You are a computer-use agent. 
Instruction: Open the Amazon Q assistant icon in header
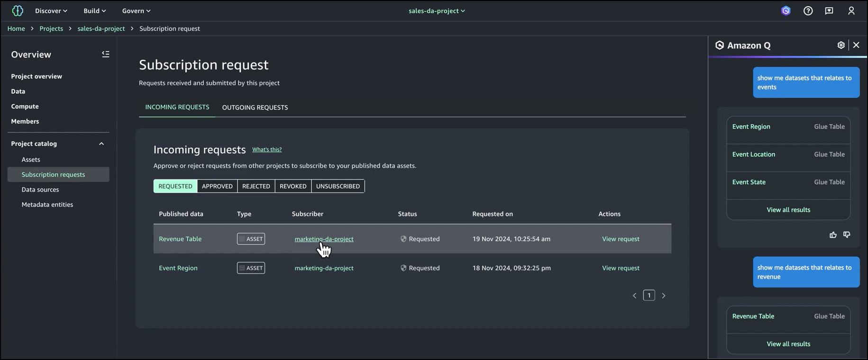coord(786,10)
